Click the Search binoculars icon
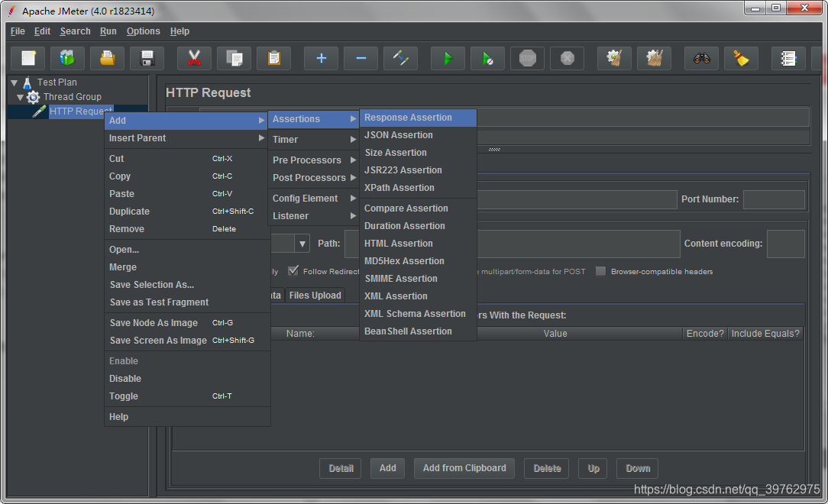 tap(701, 58)
